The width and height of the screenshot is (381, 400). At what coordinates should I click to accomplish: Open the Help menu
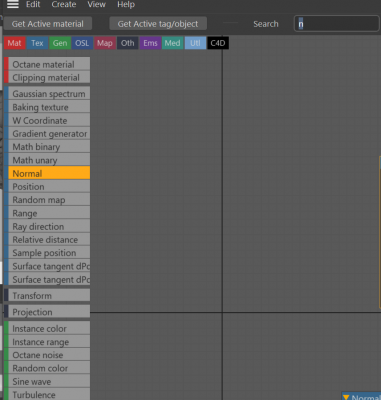point(126,5)
